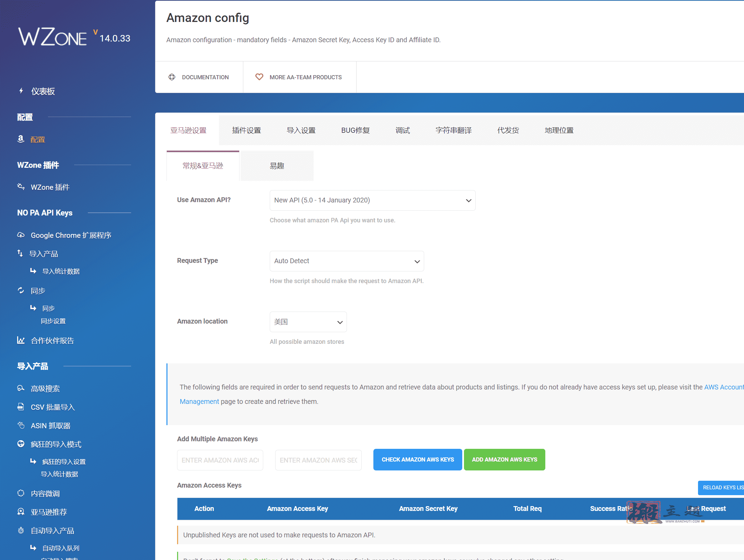Click the Documentation lifebuoy icon
The height and width of the screenshot is (560, 744).
172,77
